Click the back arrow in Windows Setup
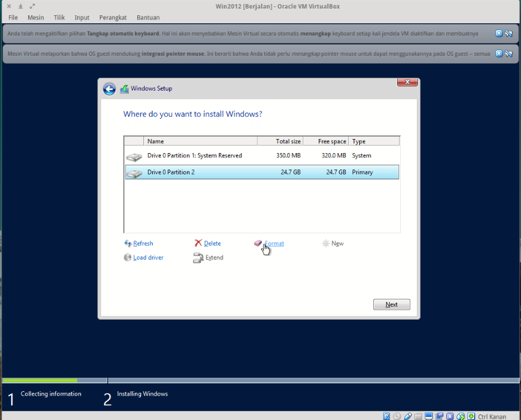 pyautogui.click(x=109, y=89)
